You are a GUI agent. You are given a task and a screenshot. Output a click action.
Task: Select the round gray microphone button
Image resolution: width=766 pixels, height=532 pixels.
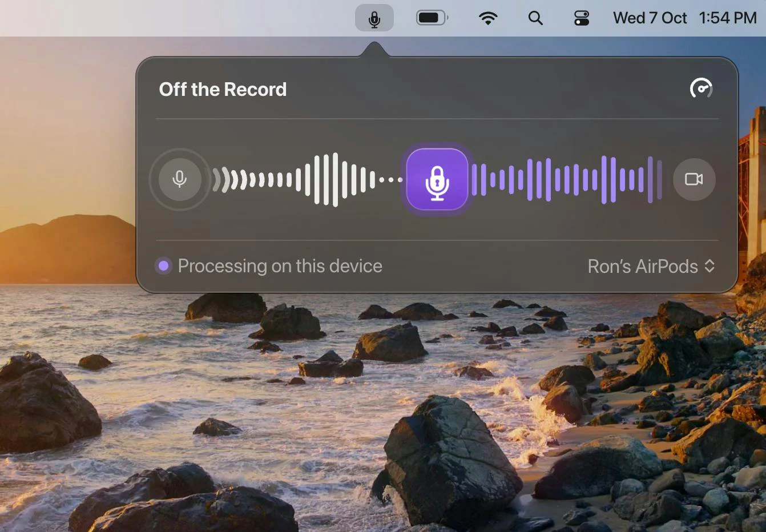180,179
